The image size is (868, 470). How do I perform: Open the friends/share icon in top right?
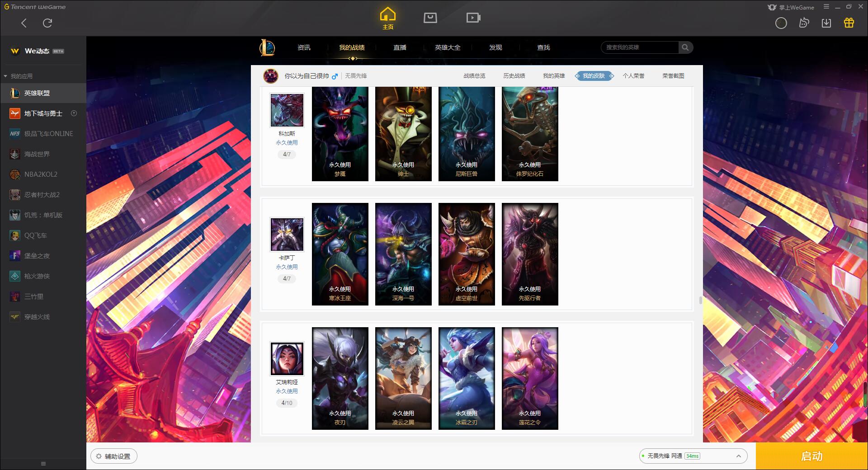(x=804, y=23)
